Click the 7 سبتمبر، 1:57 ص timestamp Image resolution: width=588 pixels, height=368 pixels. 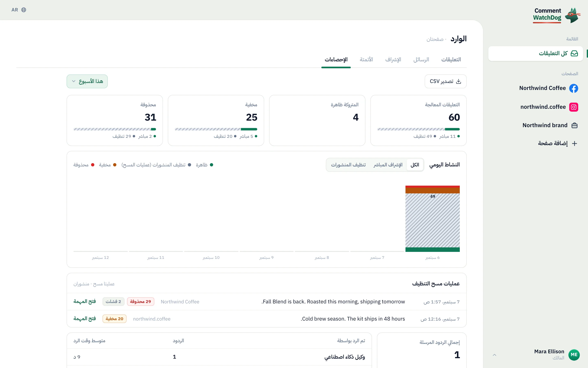[441, 302]
